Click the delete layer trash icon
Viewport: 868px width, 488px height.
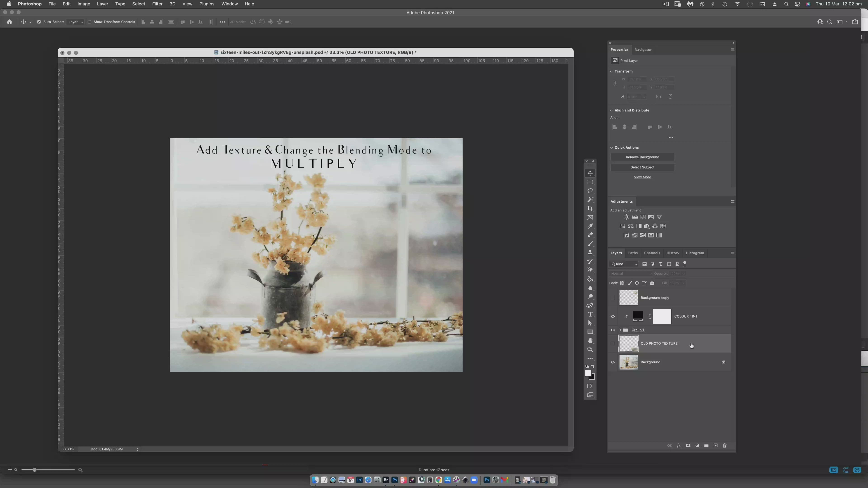(x=724, y=446)
